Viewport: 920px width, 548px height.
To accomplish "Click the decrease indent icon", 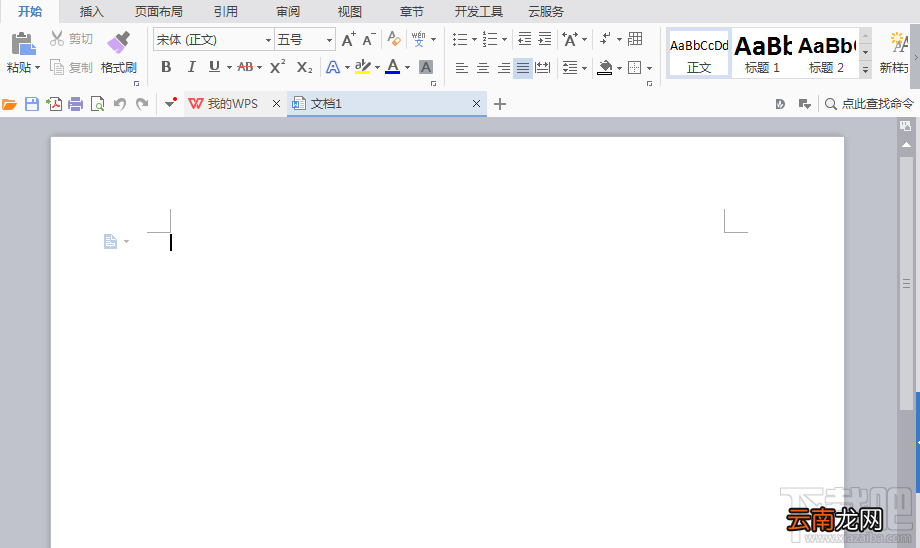I will [525, 39].
